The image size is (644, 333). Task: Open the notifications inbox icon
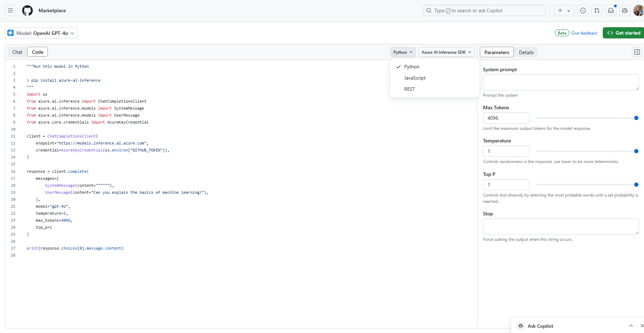(611, 10)
